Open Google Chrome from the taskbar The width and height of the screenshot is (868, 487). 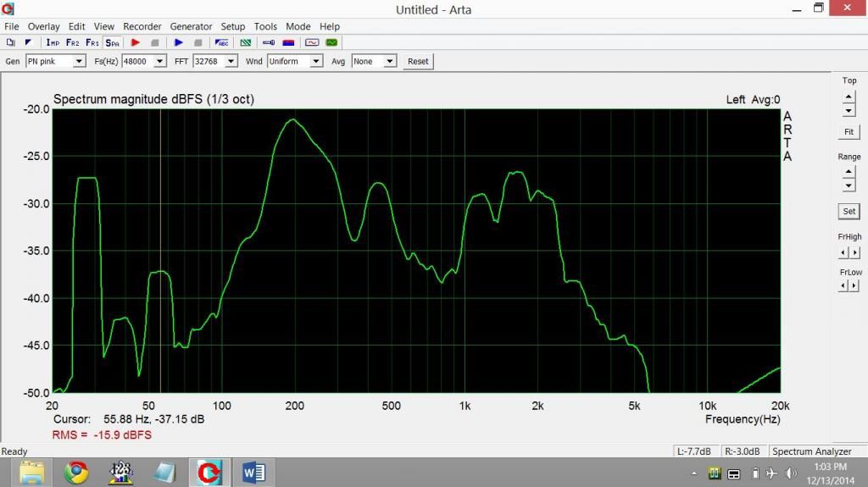click(x=76, y=473)
